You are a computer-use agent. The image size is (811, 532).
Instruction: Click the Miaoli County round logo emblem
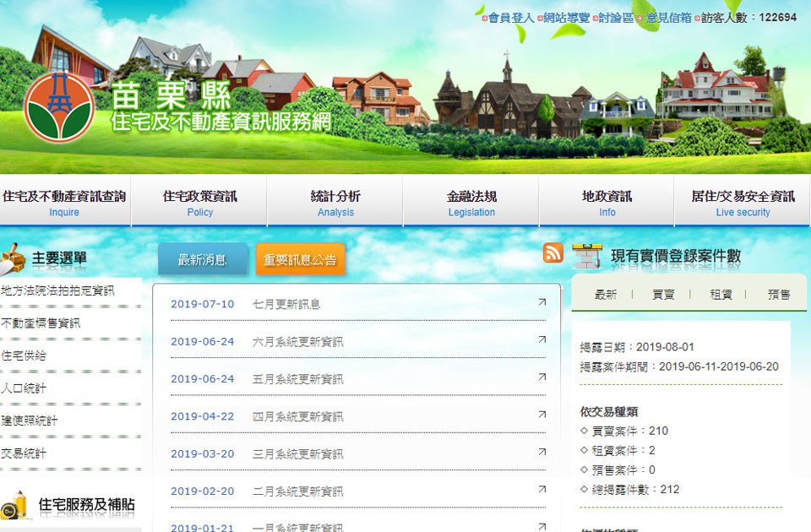pyautogui.click(x=59, y=107)
